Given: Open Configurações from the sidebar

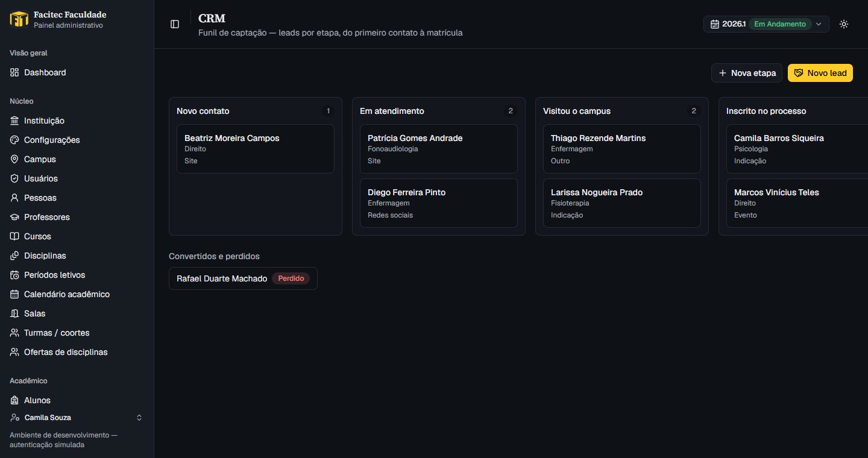Looking at the screenshot, I should click(77, 140).
